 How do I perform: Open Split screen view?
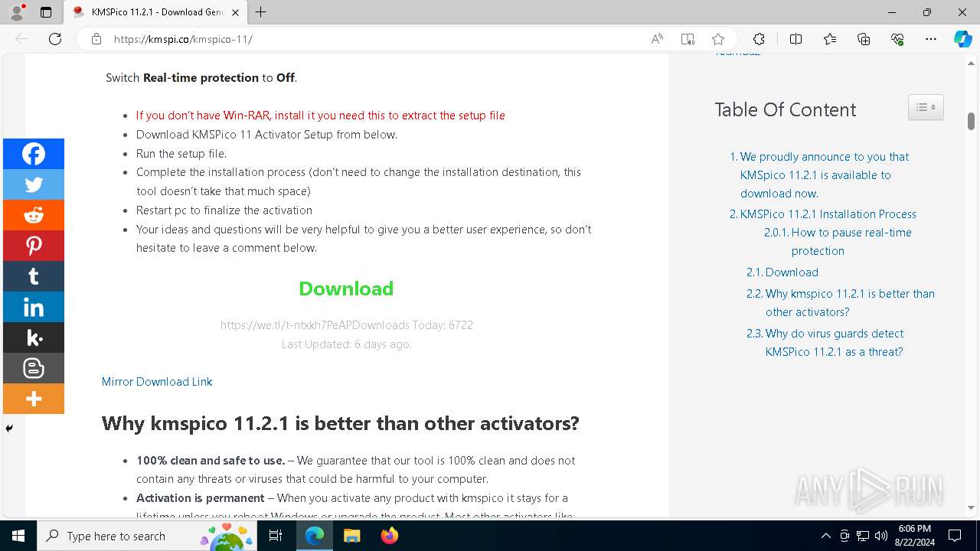[x=795, y=39]
